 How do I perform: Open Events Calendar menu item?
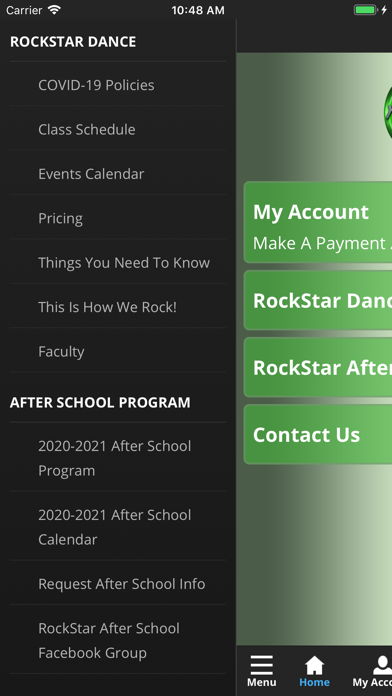click(x=118, y=174)
